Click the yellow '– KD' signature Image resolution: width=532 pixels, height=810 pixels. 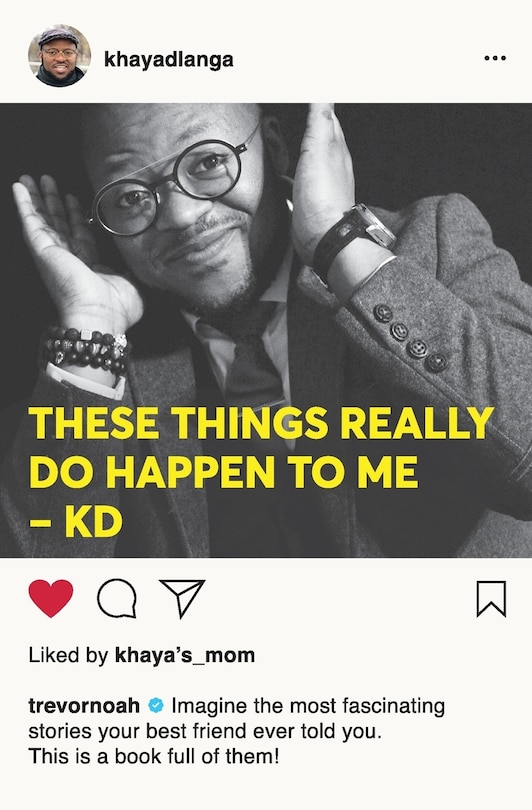(x=76, y=522)
